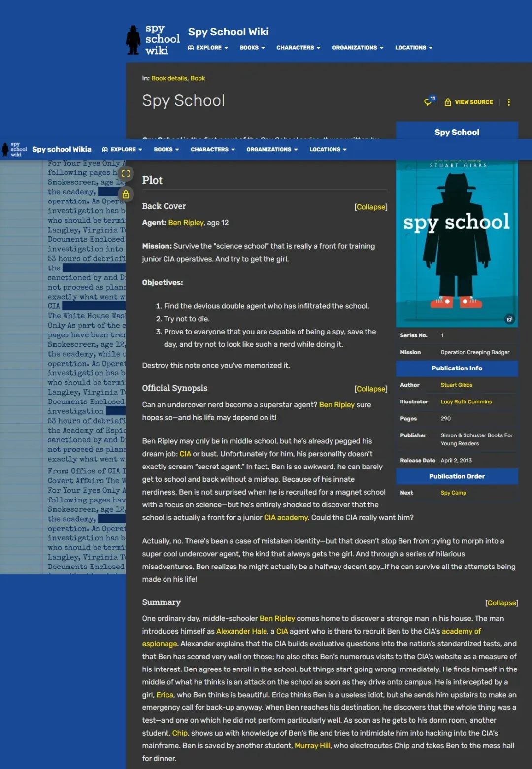Follow the Ben Ripley link on the Agent line
The height and width of the screenshot is (769, 532).
[186, 223]
